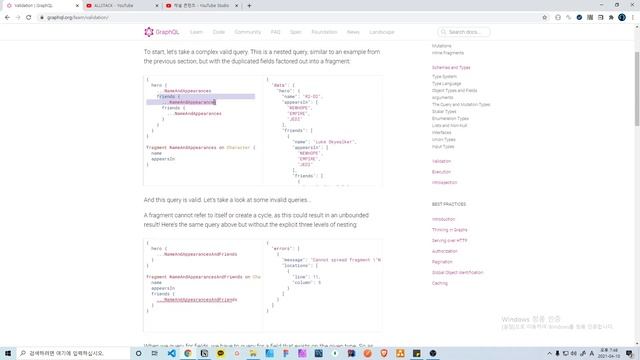Open Figma from the taskbar
The width and height of the screenshot is (640, 360).
coord(286,353)
